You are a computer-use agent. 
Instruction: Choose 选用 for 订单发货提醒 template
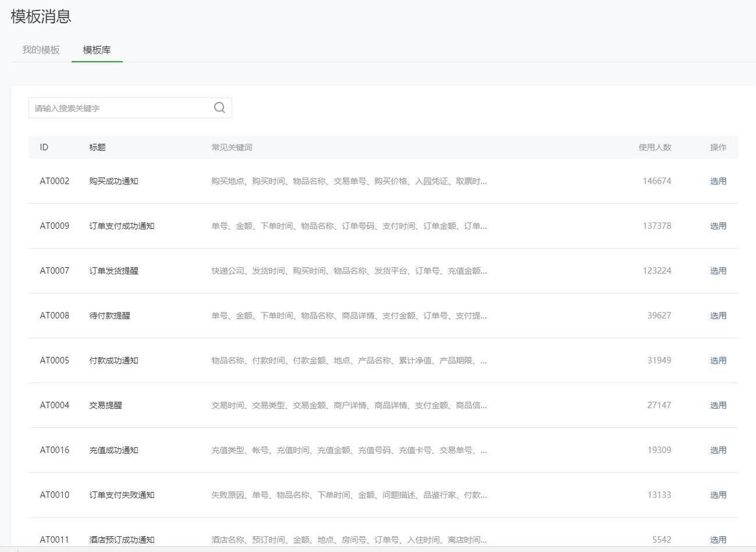pos(718,271)
